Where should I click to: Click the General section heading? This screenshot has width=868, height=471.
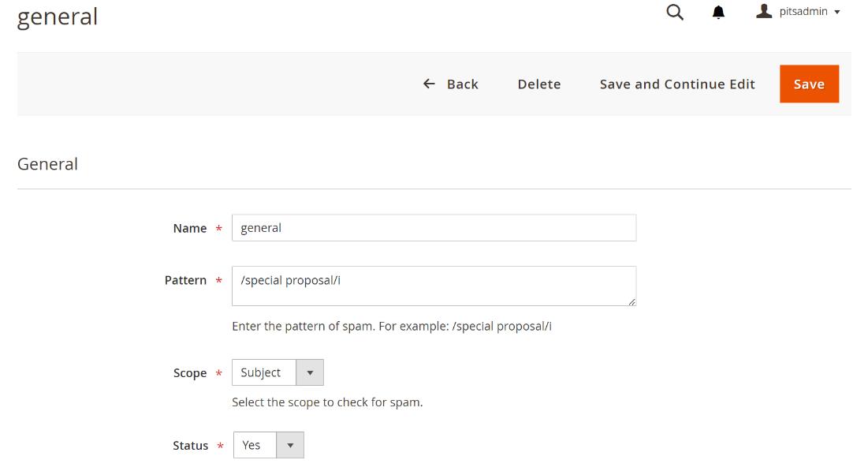[x=47, y=164]
